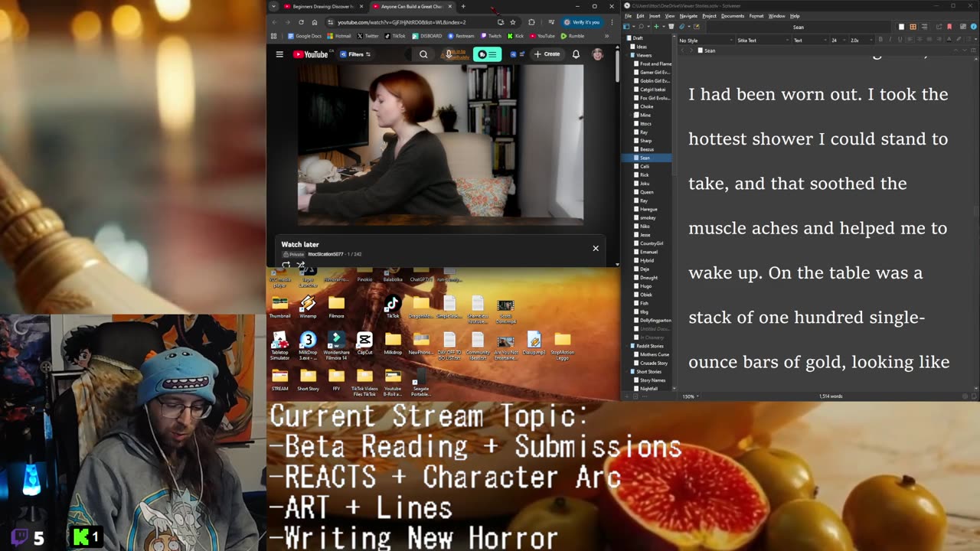Collapse the Viewers folder in binder
This screenshot has height=551, width=980.
[x=628, y=55]
